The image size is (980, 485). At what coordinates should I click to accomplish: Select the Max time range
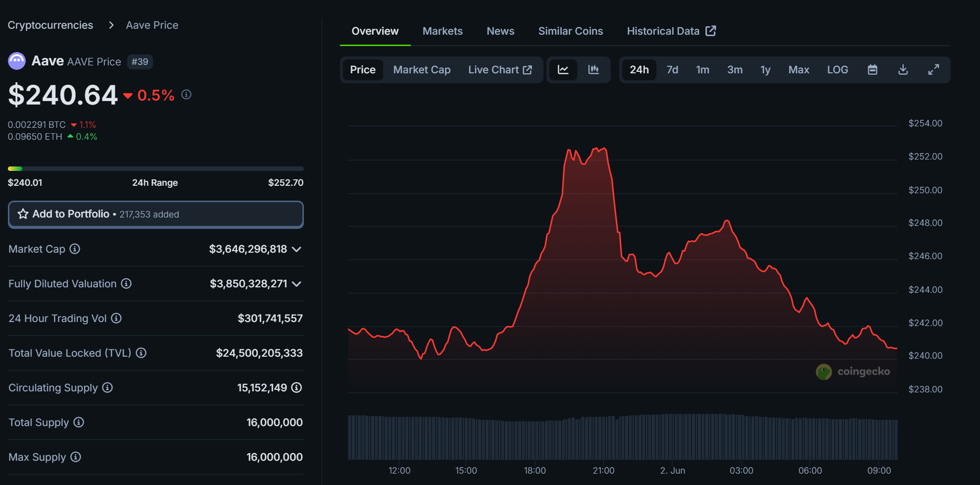coord(798,70)
